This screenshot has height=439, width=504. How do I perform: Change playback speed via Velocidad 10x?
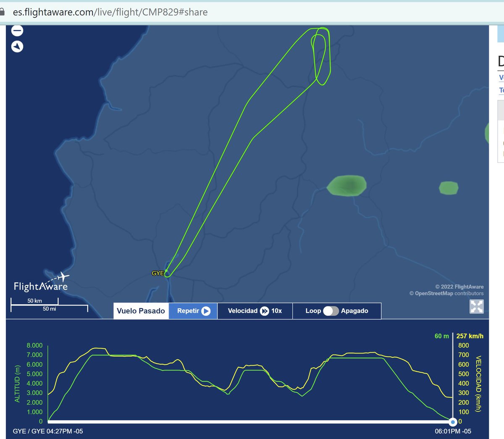point(255,311)
